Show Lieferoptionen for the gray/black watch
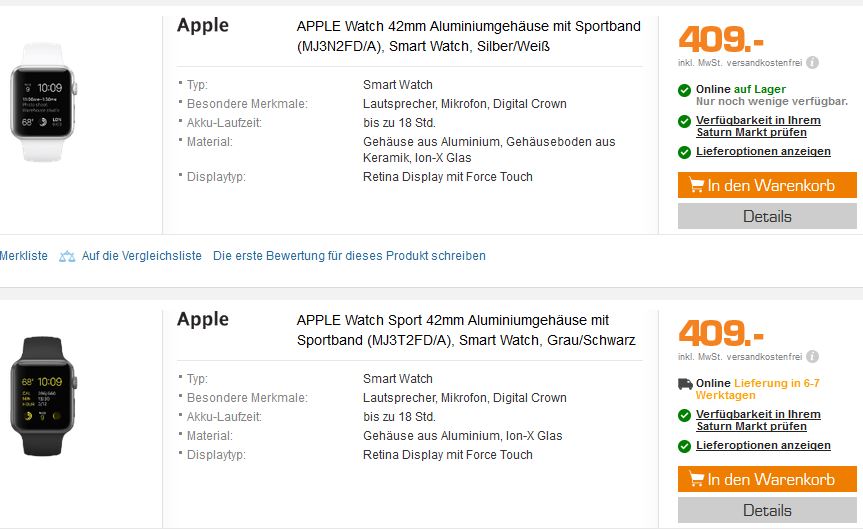This screenshot has width=863, height=531. tap(763, 445)
